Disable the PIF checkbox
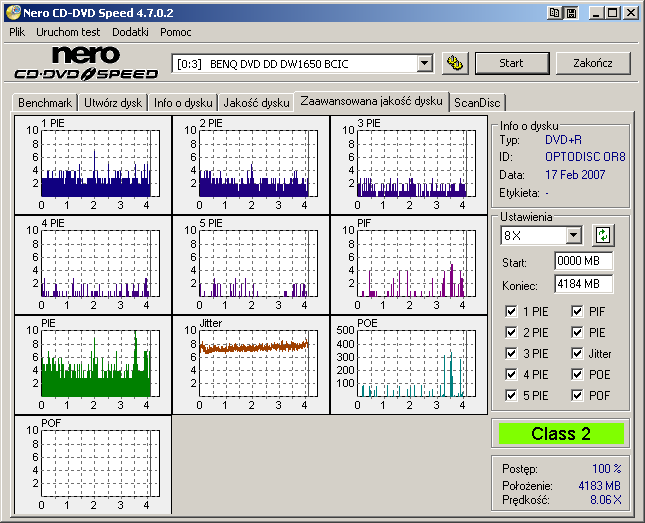The height and width of the screenshot is (523, 645). 577,311
